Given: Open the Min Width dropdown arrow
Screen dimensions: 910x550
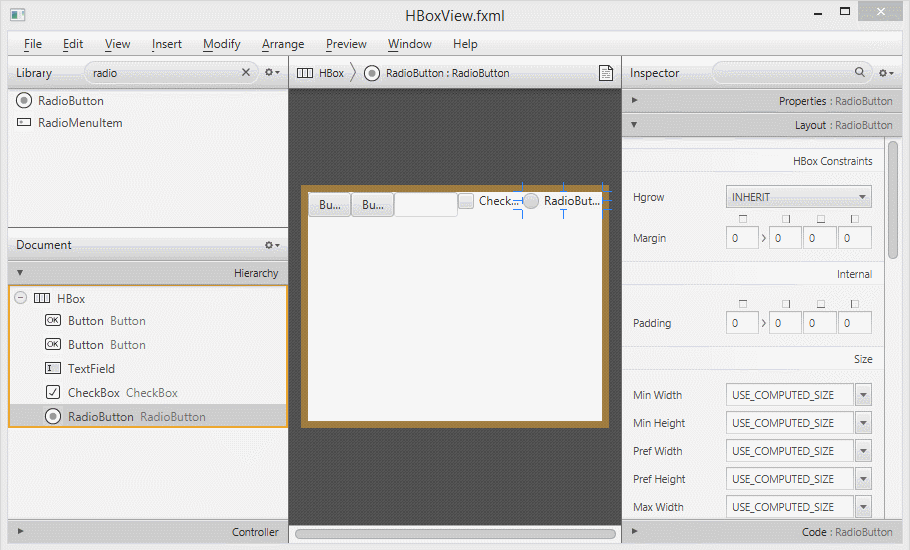Looking at the screenshot, I should point(863,395).
